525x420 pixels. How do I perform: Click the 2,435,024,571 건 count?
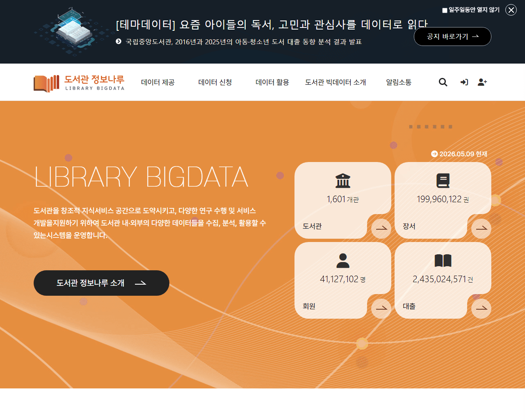click(443, 279)
